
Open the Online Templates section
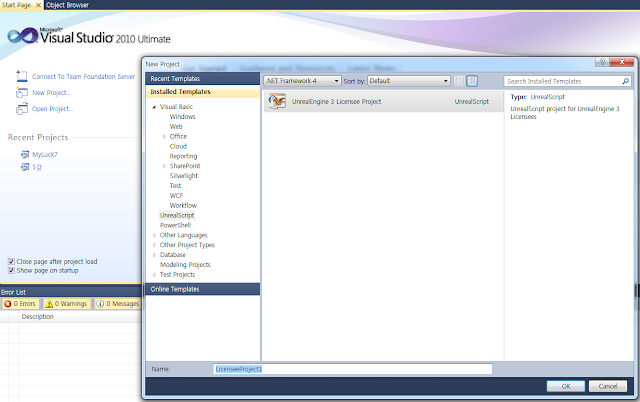point(202,289)
